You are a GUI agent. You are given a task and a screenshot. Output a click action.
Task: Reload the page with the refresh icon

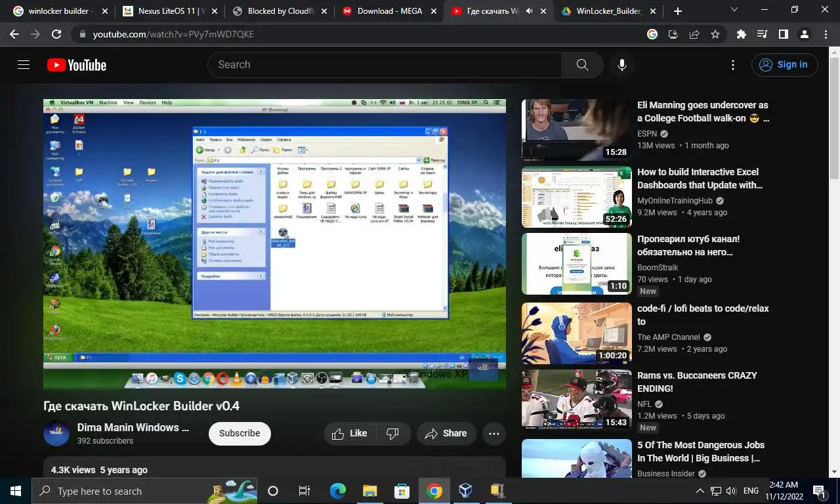[57, 34]
